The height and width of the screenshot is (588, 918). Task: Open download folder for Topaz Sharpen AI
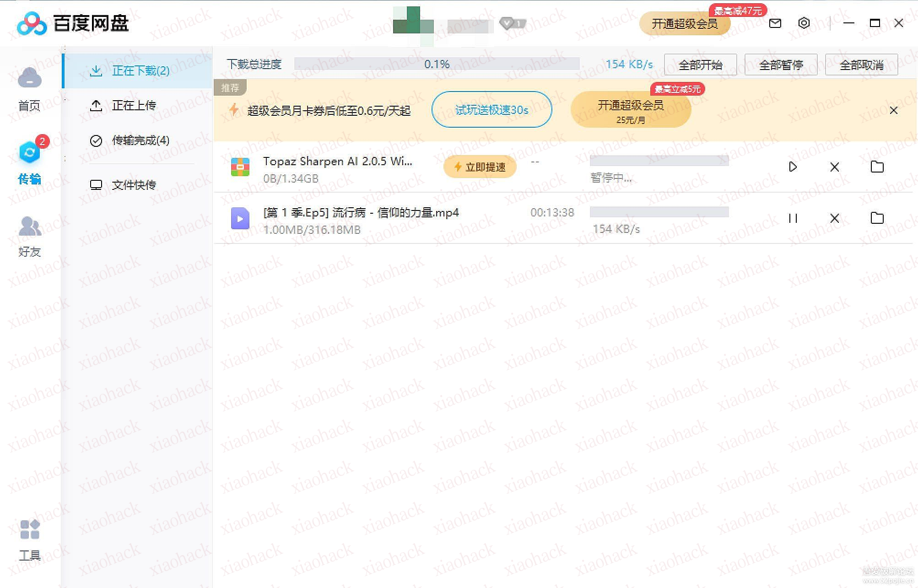(877, 167)
